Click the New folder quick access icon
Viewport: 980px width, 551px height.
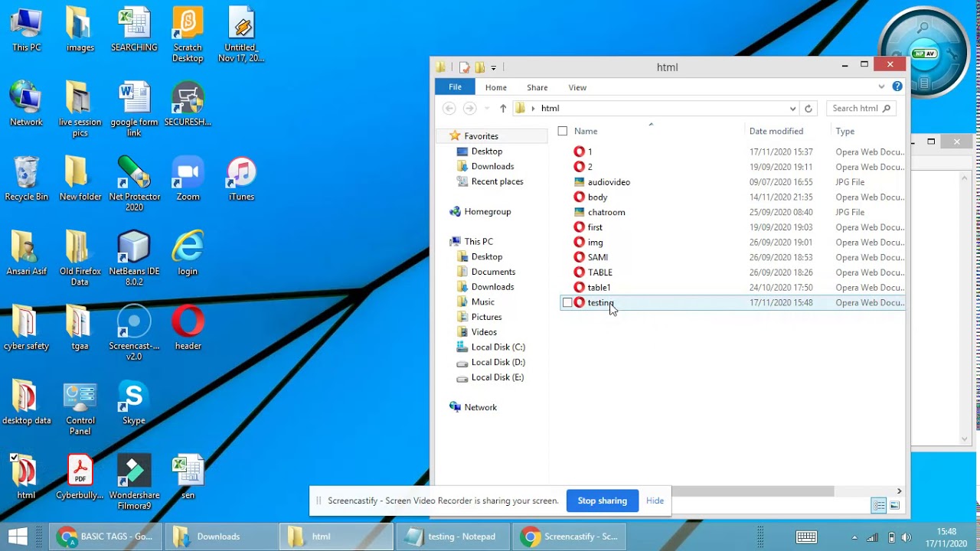479,67
